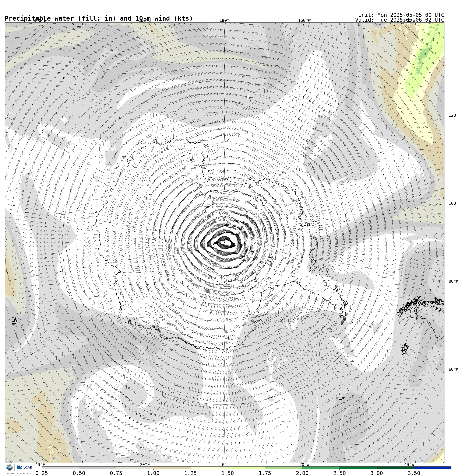458x476 pixels.
Task: Click the 1.00 colorbar value
Action: (153, 473)
